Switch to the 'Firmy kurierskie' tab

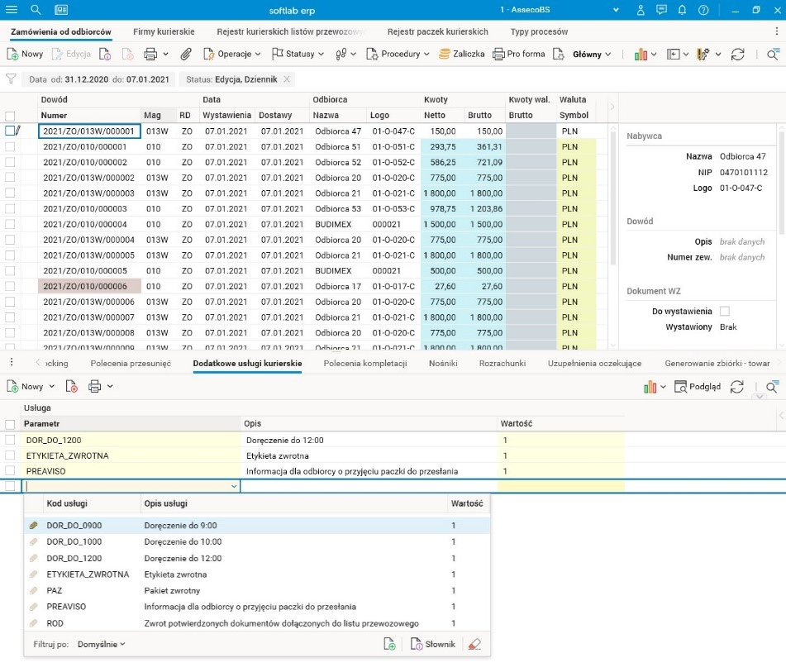coord(164,31)
